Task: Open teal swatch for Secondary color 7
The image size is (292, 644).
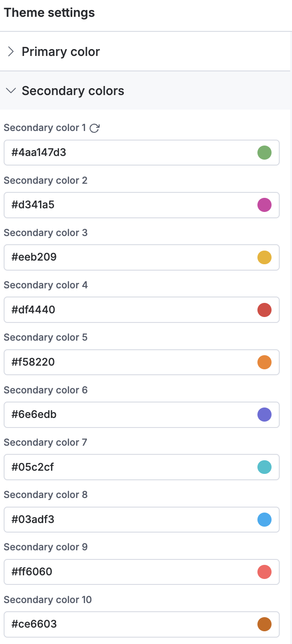Action: 264,467
